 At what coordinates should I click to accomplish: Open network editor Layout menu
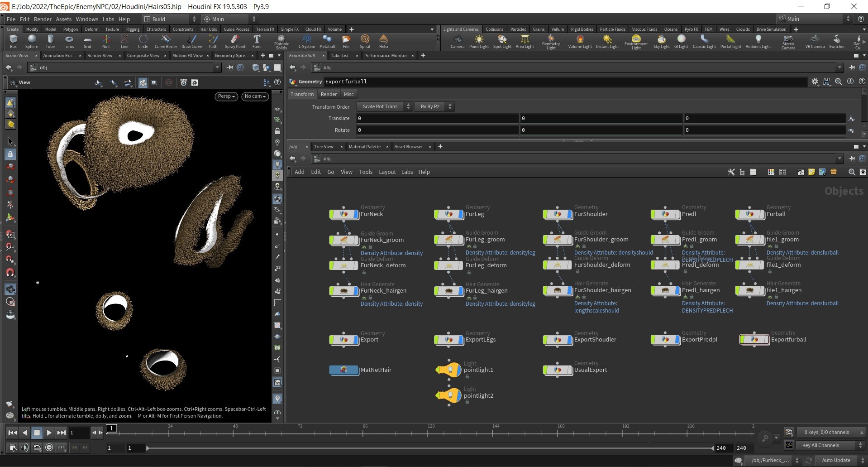pyautogui.click(x=387, y=172)
